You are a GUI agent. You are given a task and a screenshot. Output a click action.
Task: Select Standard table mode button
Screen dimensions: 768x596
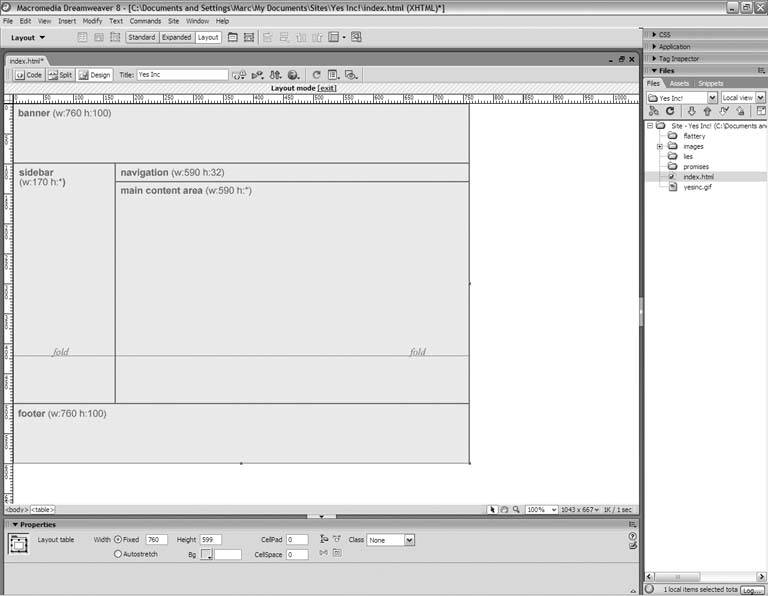coord(142,37)
